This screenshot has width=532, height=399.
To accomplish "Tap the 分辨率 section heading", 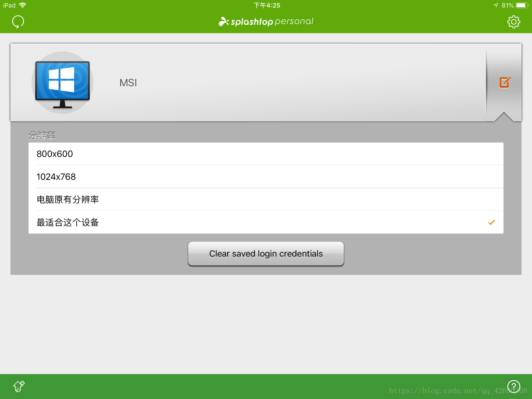I will (x=42, y=136).
